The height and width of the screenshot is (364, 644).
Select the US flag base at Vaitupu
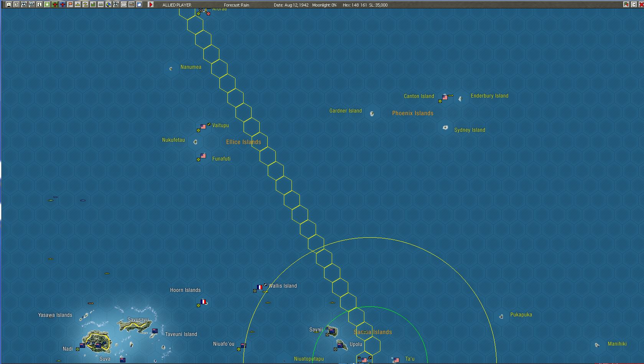click(x=203, y=127)
